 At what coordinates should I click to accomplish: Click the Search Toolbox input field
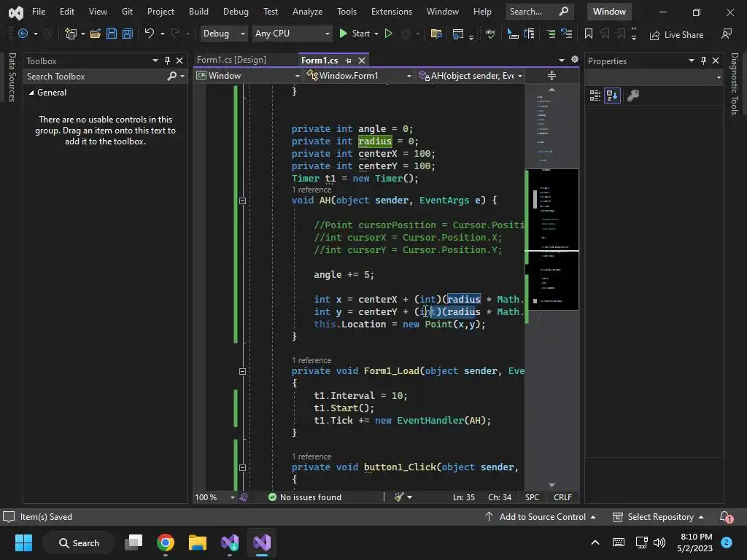tap(96, 76)
